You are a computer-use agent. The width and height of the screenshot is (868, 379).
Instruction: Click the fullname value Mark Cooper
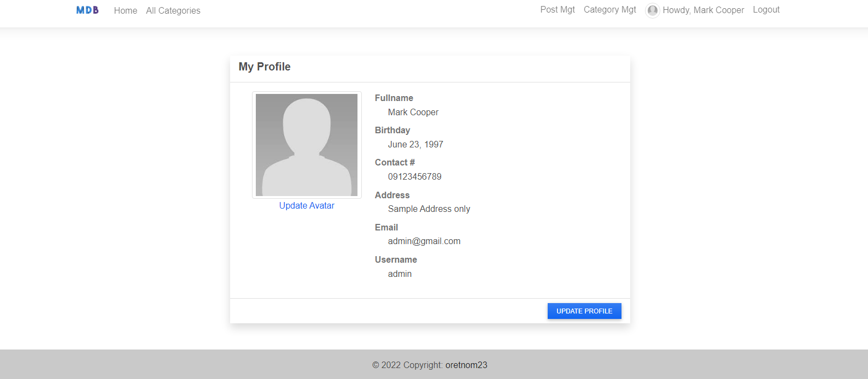pyautogui.click(x=413, y=112)
